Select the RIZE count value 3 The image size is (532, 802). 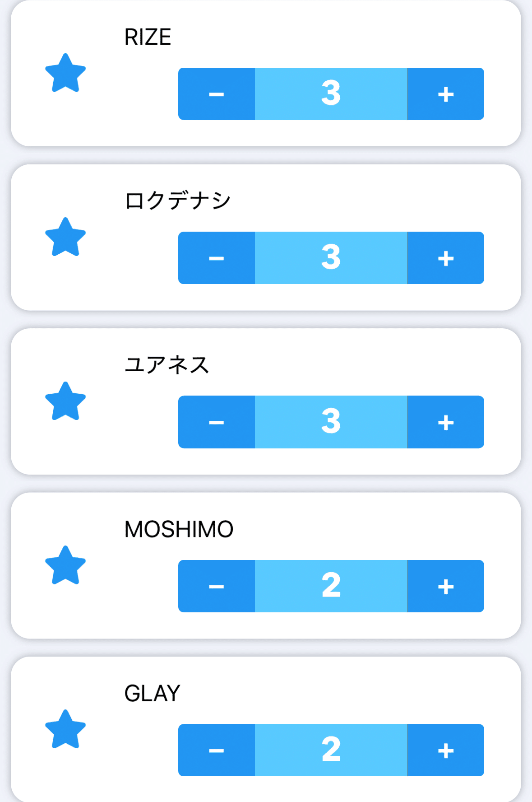point(331,94)
